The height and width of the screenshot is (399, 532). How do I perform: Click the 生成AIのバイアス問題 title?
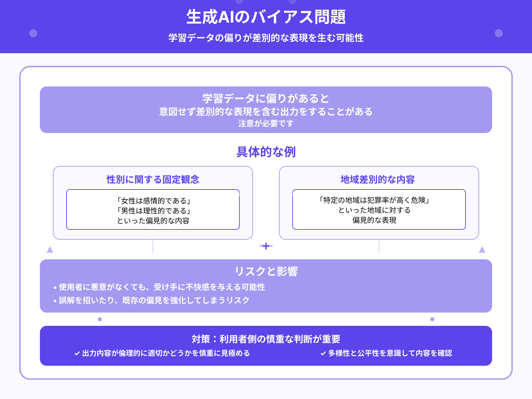coord(266,17)
